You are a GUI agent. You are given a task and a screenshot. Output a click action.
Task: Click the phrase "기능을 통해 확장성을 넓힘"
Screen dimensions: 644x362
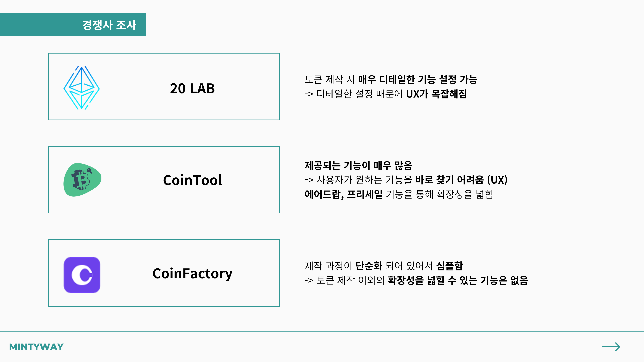(x=439, y=194)
